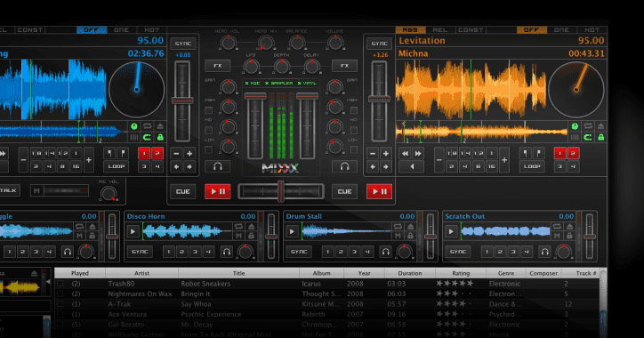Set loop-out marker on the Levitation deck
Image resolution: width=644 pixels, height=338 pixels.
click(538, 153)
